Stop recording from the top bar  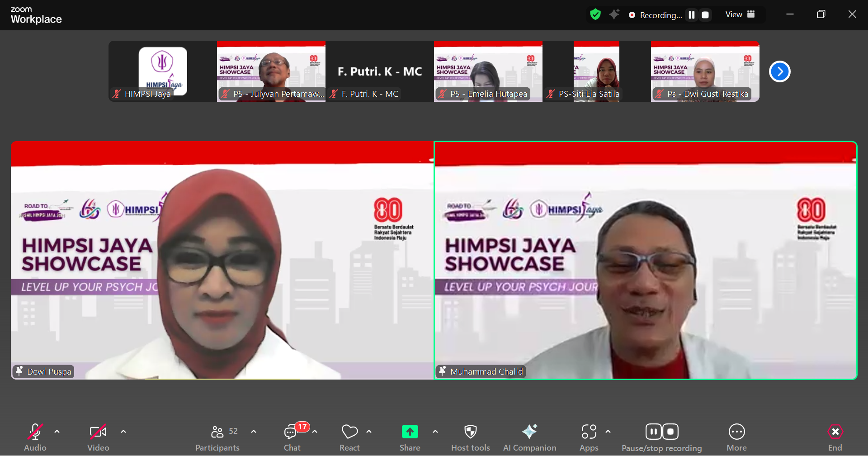(x=705, y=15)
